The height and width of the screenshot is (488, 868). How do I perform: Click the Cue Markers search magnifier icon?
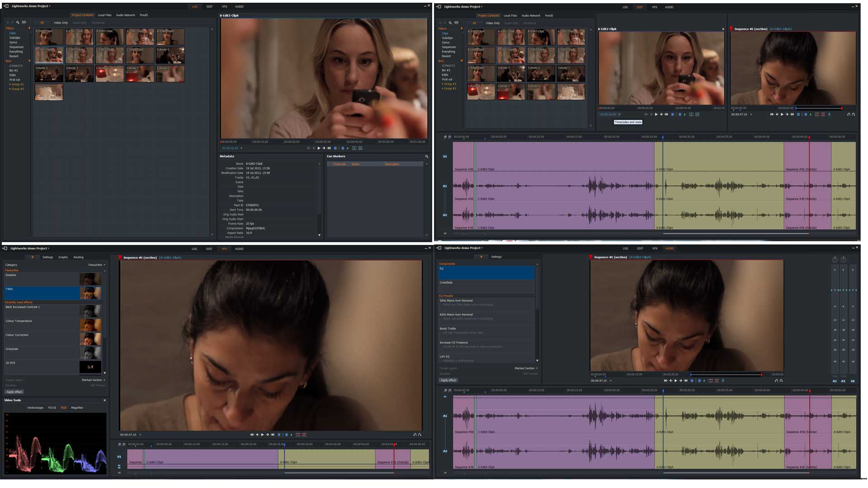(x=426, y=156)
